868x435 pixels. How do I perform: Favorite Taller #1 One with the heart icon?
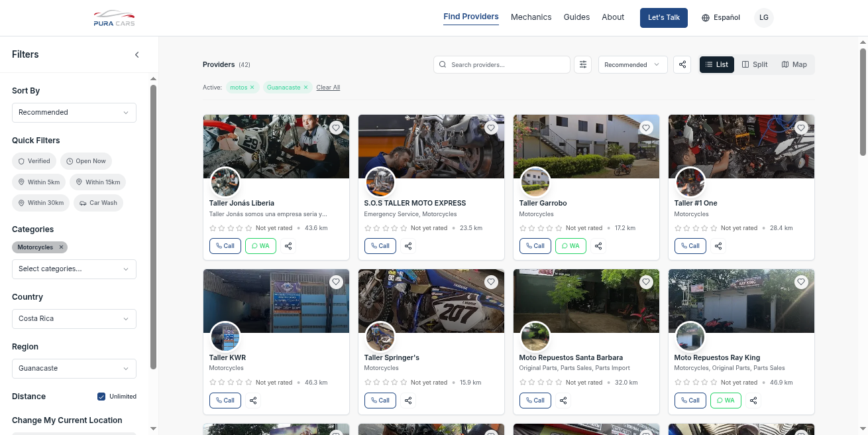point(801,127)
